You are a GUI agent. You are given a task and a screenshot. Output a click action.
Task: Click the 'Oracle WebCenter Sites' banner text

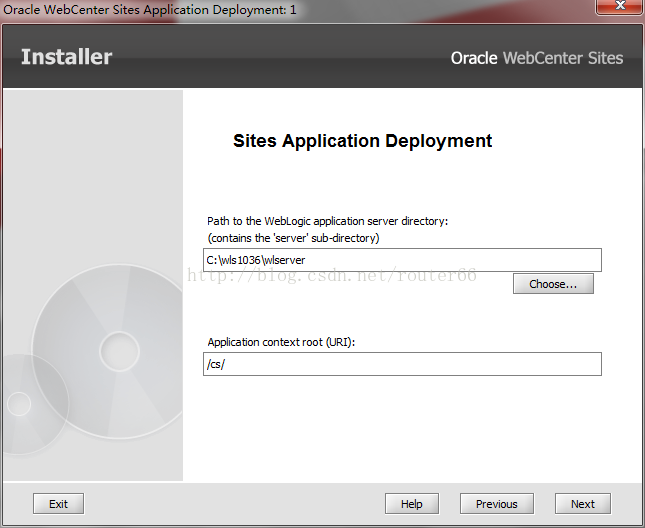tap(537, 58)
